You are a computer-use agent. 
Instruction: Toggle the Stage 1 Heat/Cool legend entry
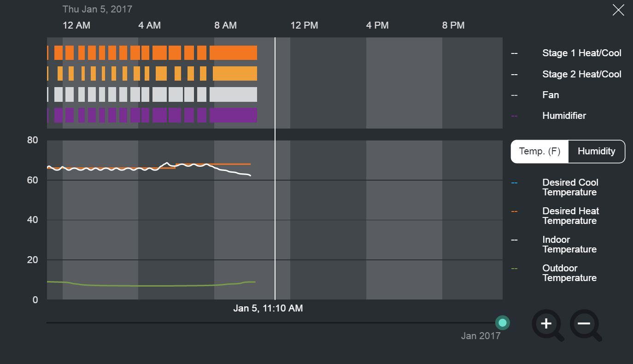[x=581, y=53]
